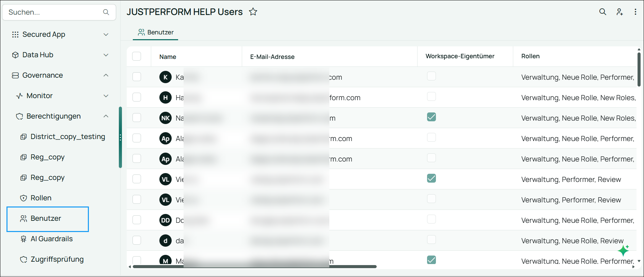This screenshot has width=644, height=277.
Task: Toggle the select-all checkbox in the table header
Action: 137,56
